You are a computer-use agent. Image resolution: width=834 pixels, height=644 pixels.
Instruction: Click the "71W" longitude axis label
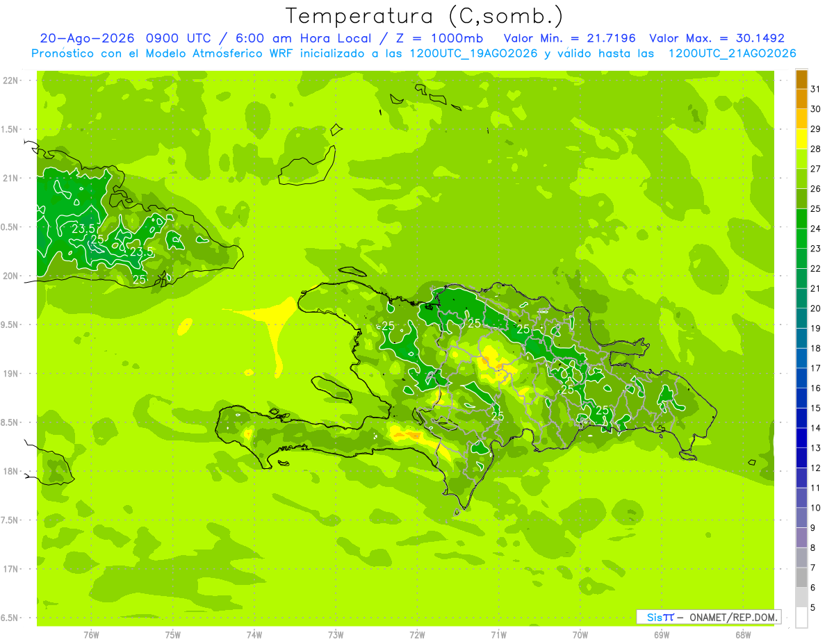498,635
